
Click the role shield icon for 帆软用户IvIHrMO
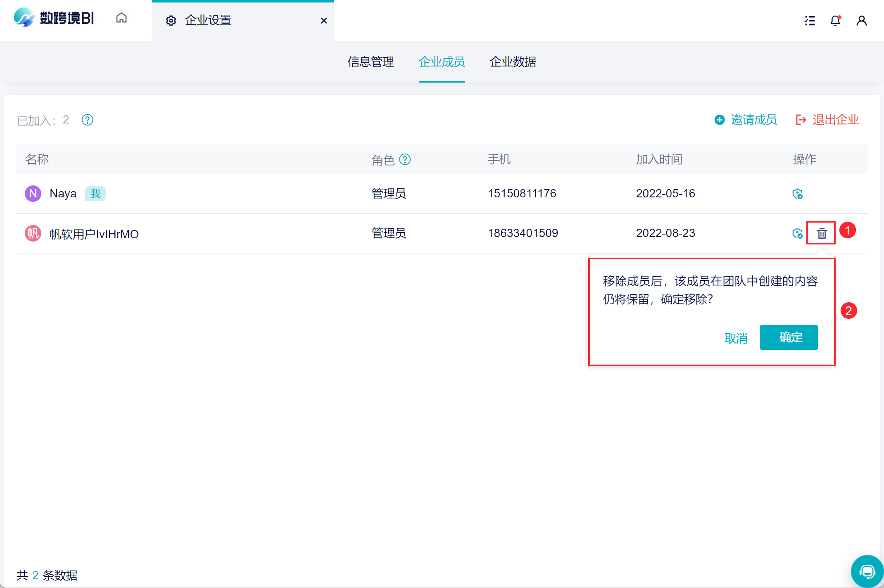pyautogui.click(x=797, y=233)
